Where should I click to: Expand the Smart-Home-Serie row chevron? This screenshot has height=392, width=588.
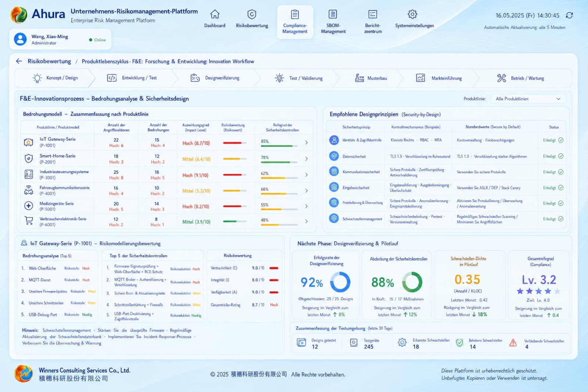coord(306,159)
